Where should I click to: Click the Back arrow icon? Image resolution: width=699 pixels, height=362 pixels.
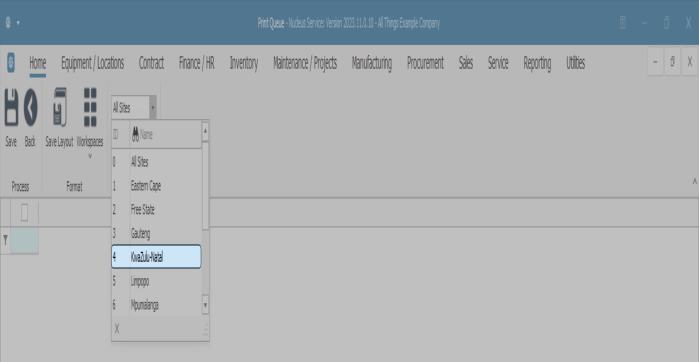30,107
